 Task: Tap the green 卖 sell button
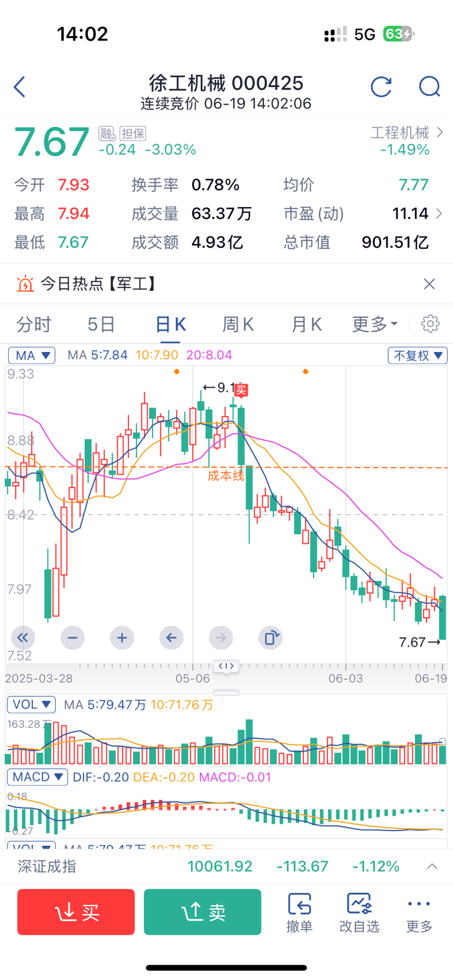203,912
